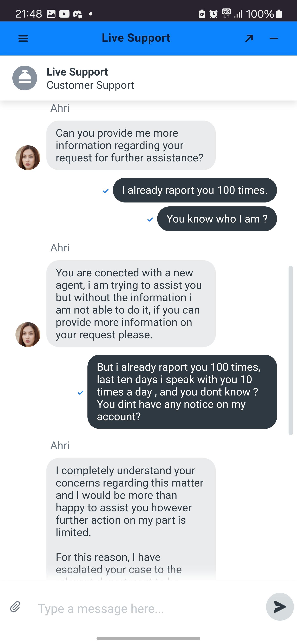Focus the 'Type a message here...' field
Image resolution: width=297 pixels, height=644 pixels.
click(147, 608)
